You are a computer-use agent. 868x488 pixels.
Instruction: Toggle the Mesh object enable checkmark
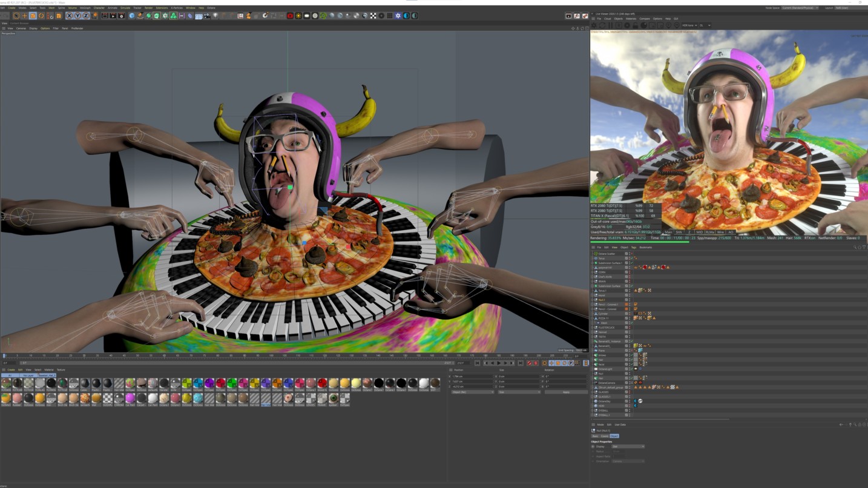632,323
